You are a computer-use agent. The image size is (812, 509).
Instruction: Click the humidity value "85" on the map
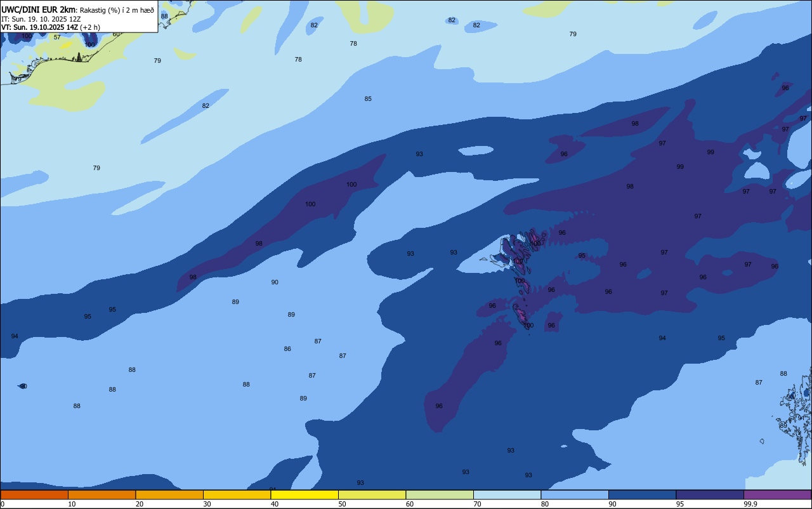(368, 99)
